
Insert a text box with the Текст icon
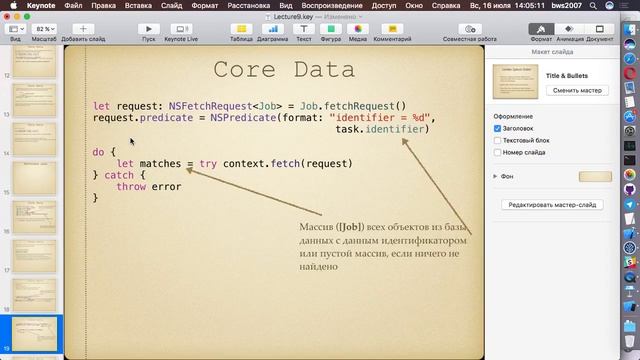point(304,29)
